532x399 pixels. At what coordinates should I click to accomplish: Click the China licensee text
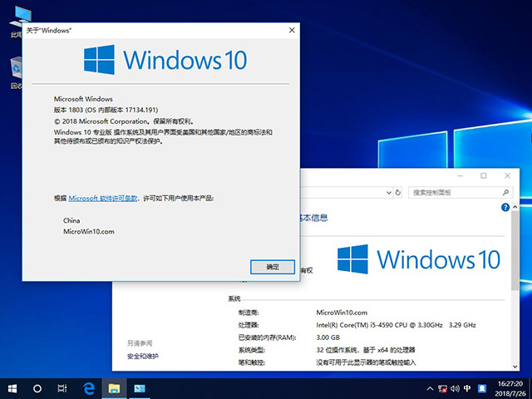point(71,220)
